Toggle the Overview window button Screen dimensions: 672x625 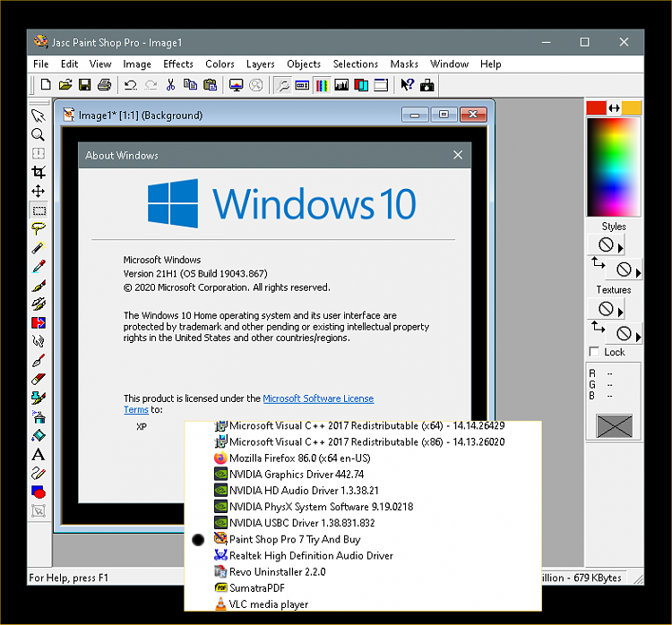381,85
